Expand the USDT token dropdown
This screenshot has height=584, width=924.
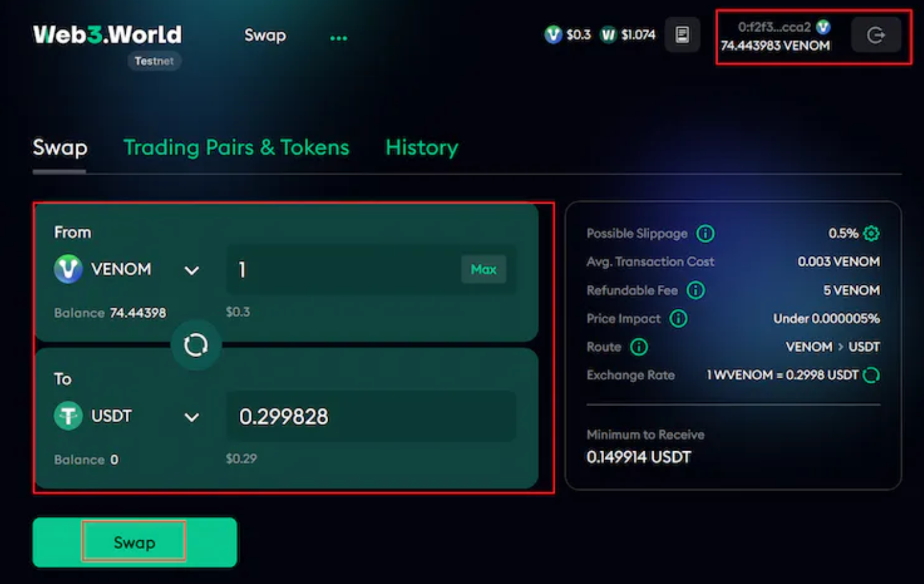(192, 417)
